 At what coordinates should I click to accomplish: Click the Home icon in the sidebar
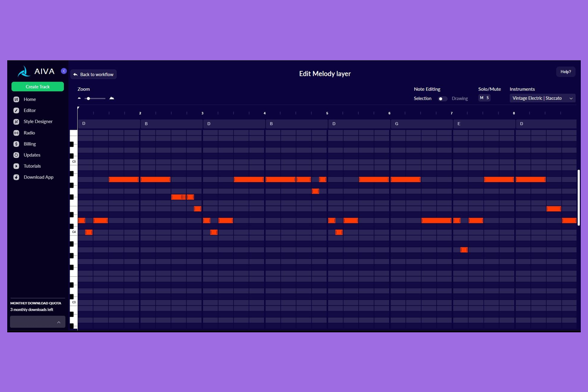coord(16,99)
